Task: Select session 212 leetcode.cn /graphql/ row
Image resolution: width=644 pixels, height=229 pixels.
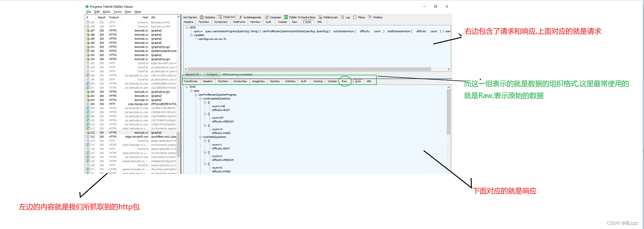Action: pyautogui.click(x=130, y=133)
